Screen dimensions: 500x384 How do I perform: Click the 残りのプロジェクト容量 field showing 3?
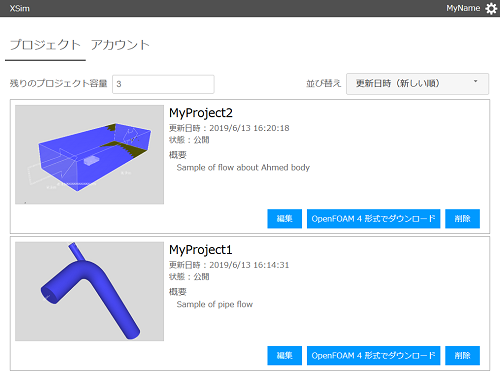pyautogui.click(x=163, y=84)
